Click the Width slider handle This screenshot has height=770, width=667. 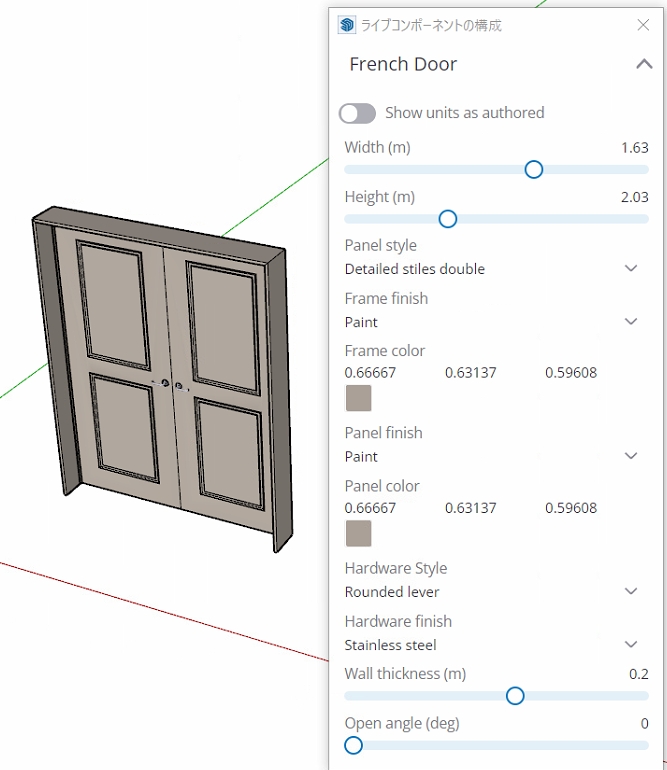point(534,170)
